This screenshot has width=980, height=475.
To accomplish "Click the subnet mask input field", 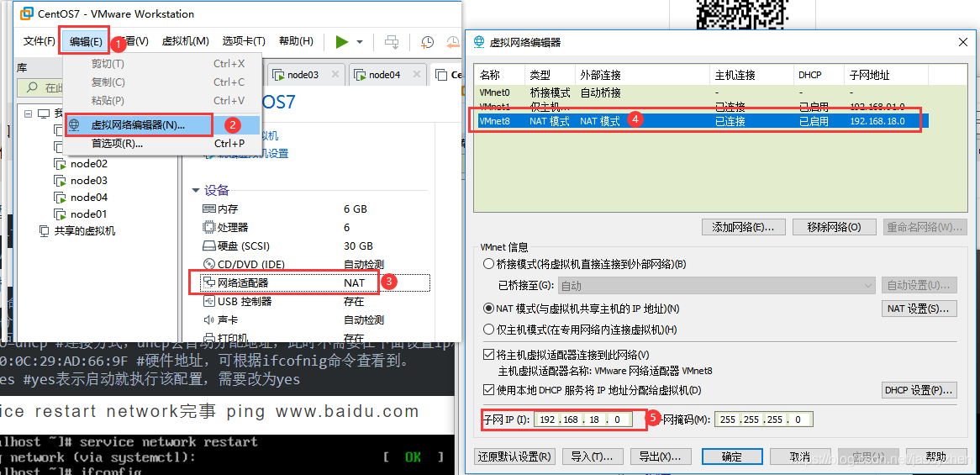I will (764, 420).
